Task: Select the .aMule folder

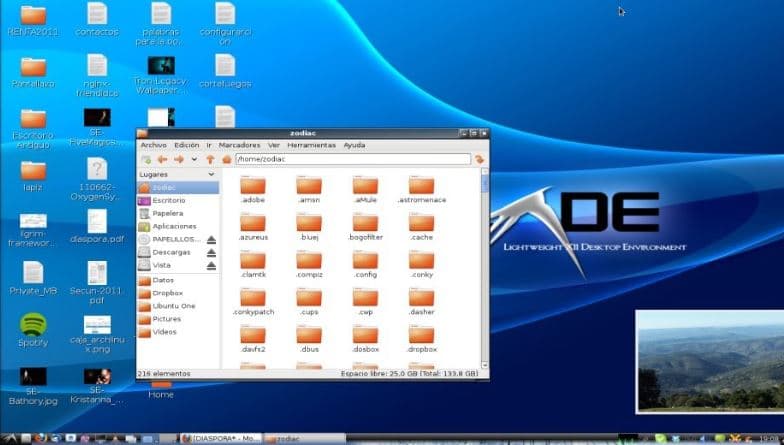Action: 366,190
